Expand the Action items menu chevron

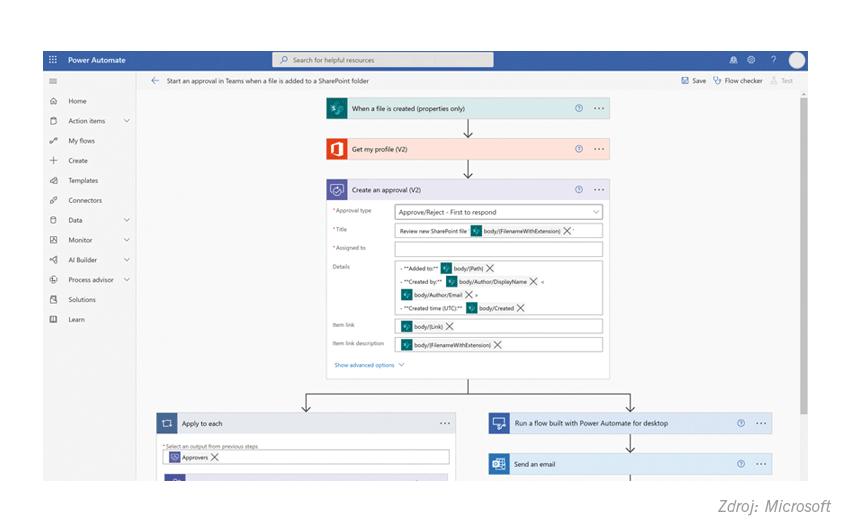tap(126, 121)
